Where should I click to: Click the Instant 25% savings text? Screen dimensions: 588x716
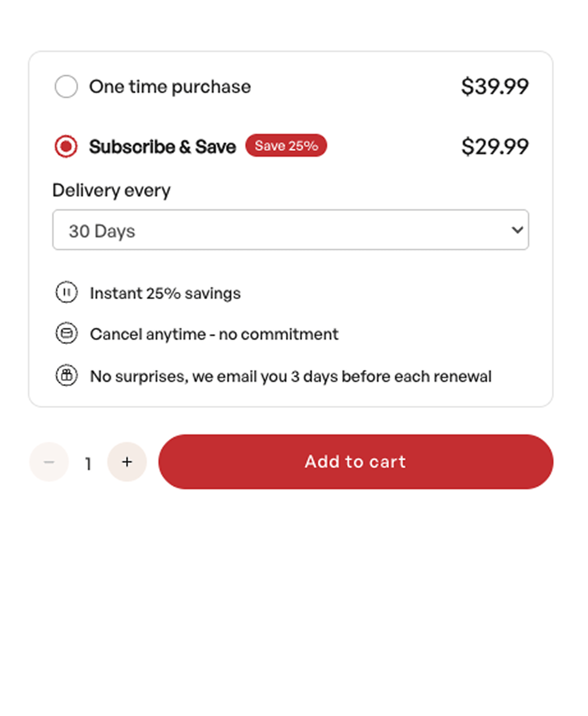[x=165, y=294]
